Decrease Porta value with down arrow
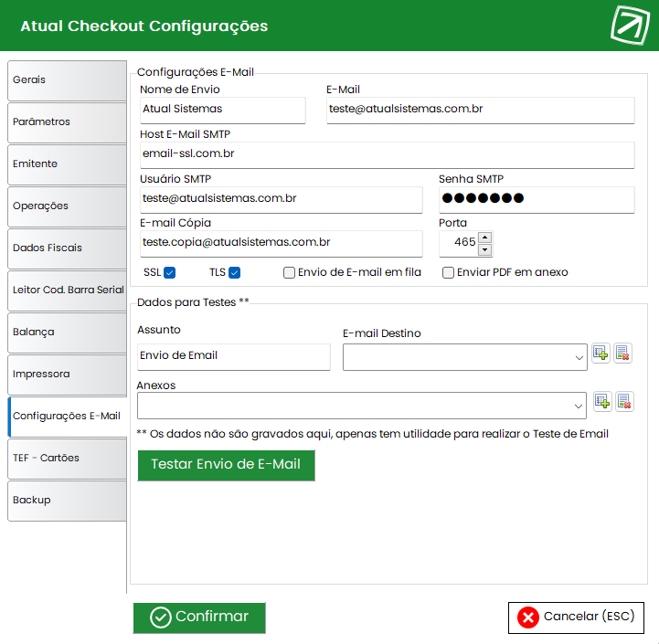Viewport: 659px width, 644px height. (485, 249)
